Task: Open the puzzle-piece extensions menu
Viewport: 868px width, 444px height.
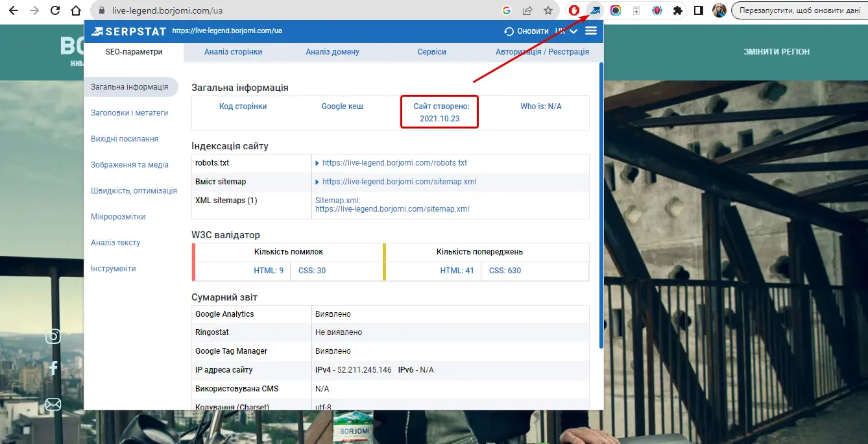Action: point(678,10)
